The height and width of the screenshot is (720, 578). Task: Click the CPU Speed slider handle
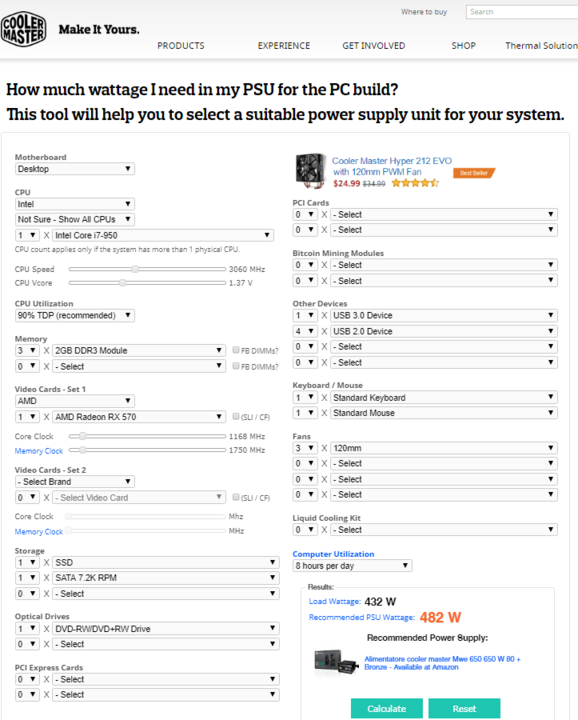click(x=135, y=269)
